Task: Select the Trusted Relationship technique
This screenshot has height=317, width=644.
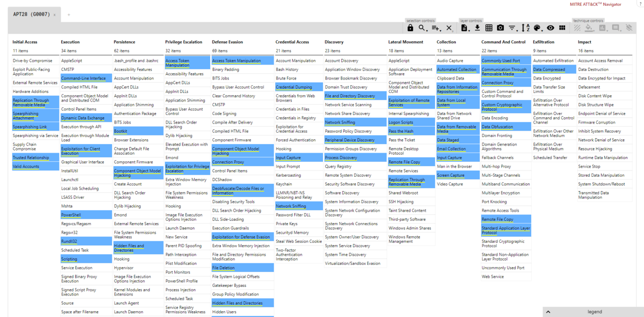Action: 35,157
